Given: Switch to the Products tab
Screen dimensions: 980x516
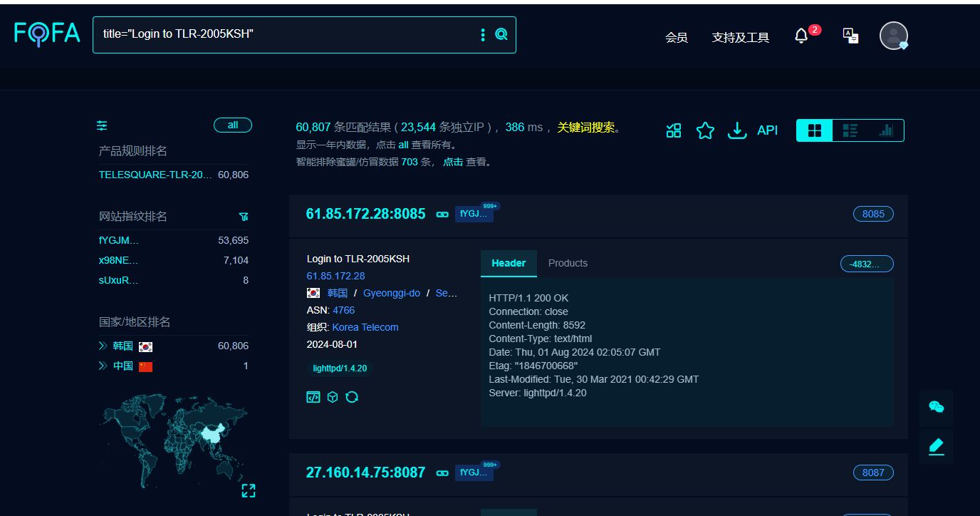Looking at the screenshot, I should (568, 263).
